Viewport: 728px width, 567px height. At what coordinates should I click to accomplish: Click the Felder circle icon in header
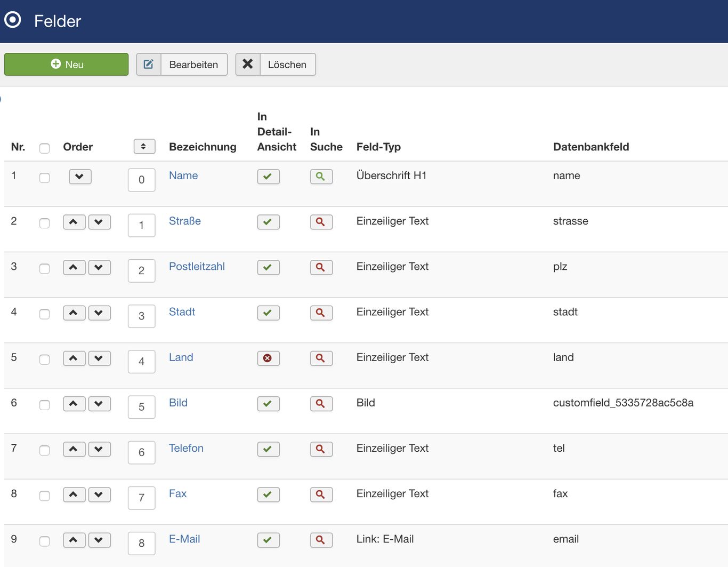tap(13, 20)
